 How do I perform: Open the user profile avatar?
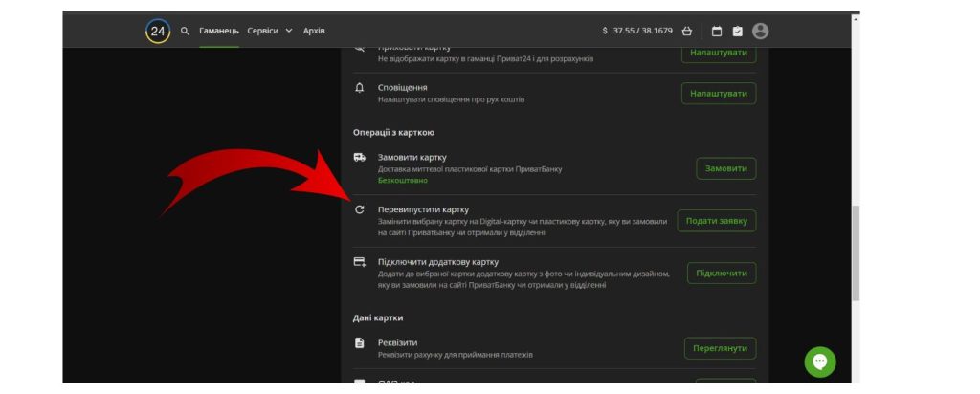click(761, 31)
